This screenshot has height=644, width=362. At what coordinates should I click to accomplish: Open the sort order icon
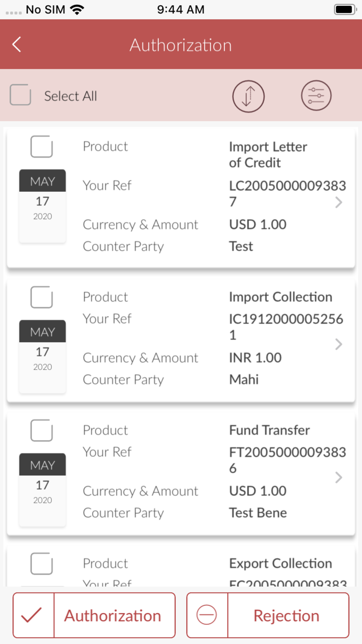pos(248,96)
